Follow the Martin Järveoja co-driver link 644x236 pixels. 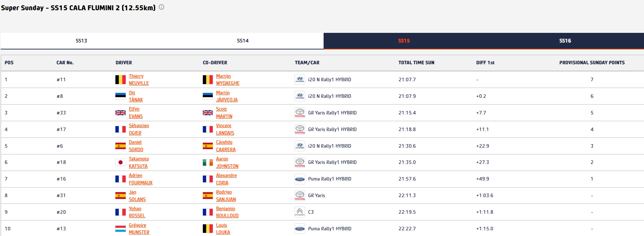[x=227, y=96]
